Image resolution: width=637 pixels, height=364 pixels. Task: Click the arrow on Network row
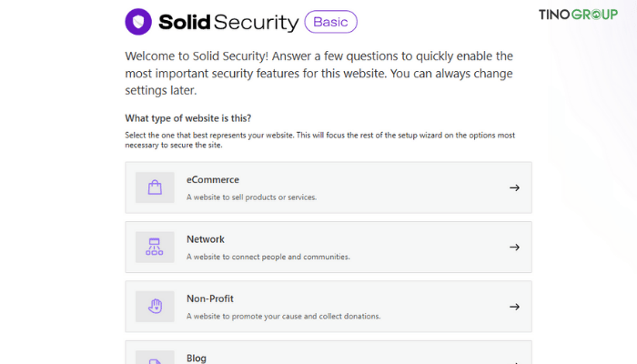tap(514, 247)
